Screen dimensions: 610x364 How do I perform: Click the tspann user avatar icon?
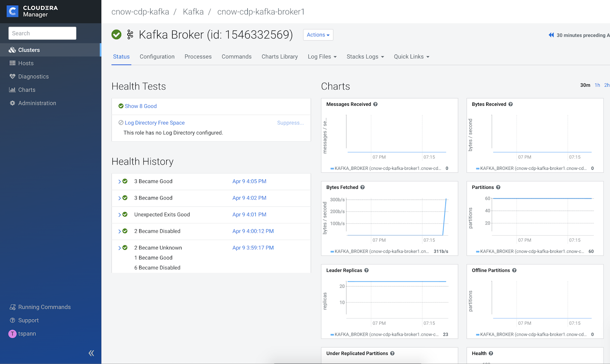(13, 334)
